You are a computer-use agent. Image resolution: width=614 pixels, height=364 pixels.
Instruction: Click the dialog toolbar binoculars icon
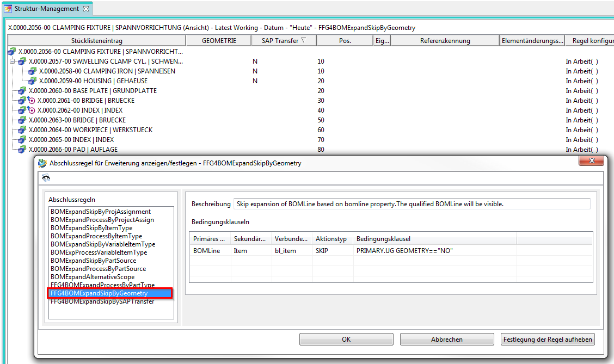(46, 178)
